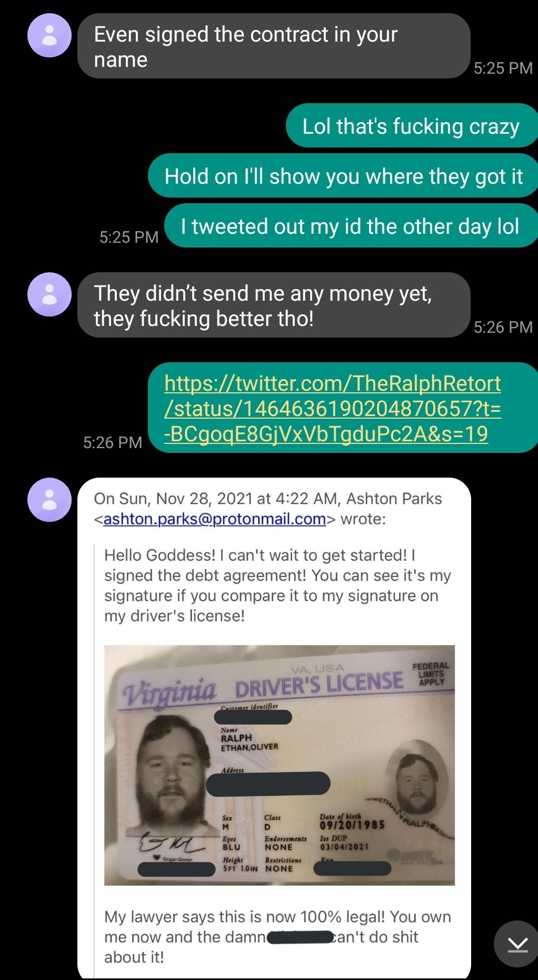Screen dimensions: 538x980
Task: Tap 'Hello Goddess!' quoted email text
Action: tap(277, 585)
